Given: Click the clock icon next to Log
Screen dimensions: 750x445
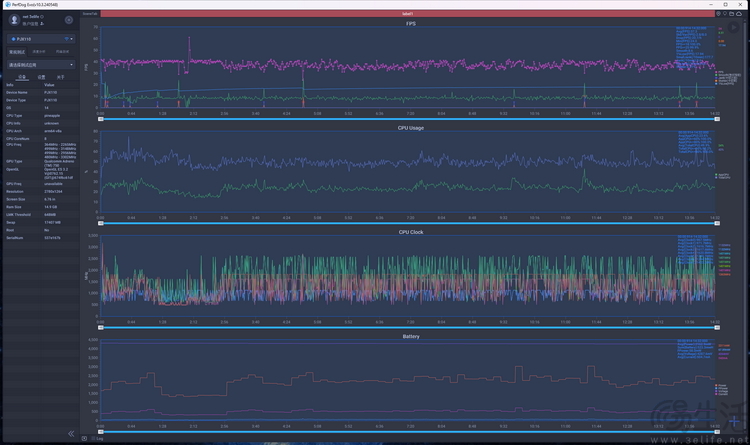Looking at the screenshot, I should (x=84, y=438).
